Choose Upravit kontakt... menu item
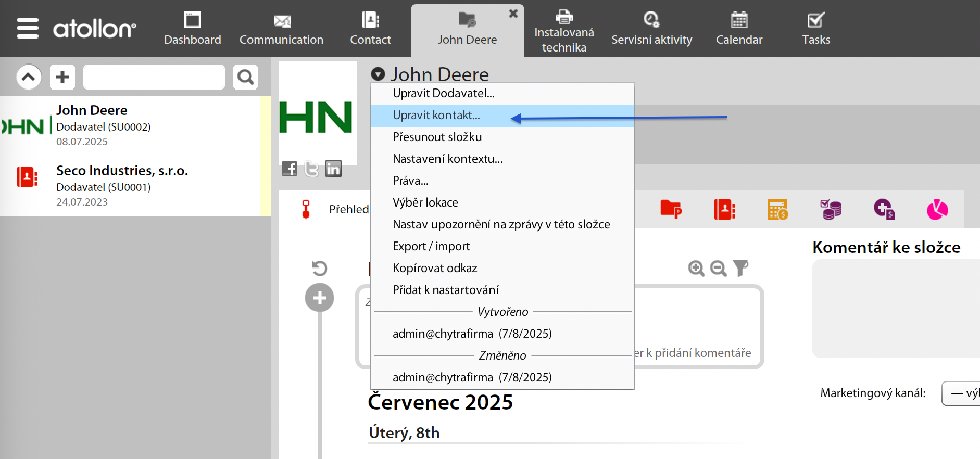Image resolution: width=980 pixels, height=459 pixels. tap(502, 116)
